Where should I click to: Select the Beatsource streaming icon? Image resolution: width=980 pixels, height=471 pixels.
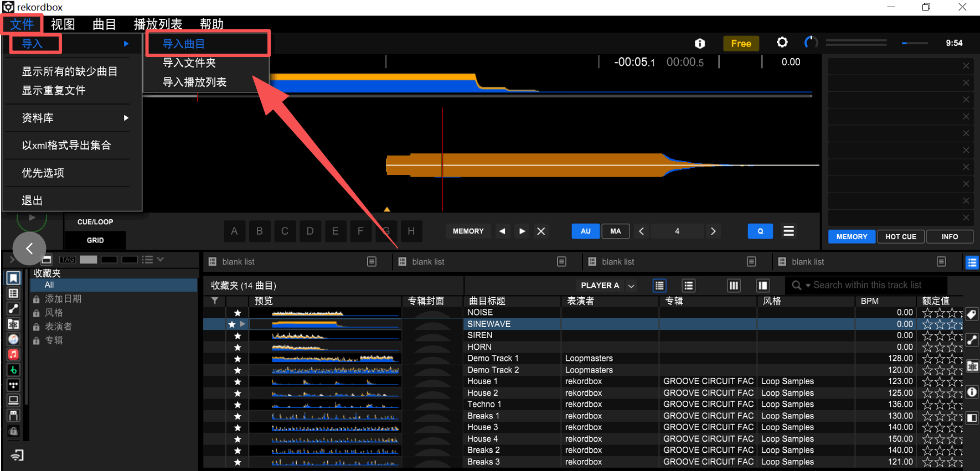tap(13, 370)
